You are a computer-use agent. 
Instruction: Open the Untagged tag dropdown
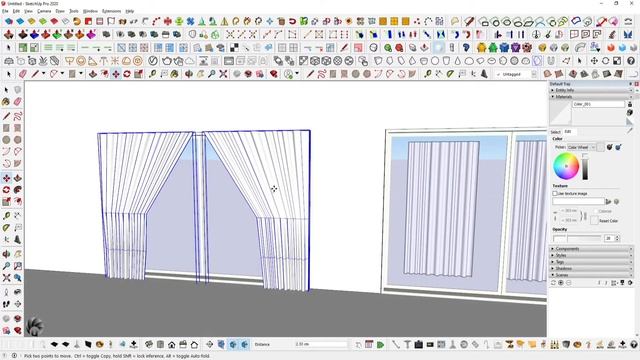pos(534,74)
